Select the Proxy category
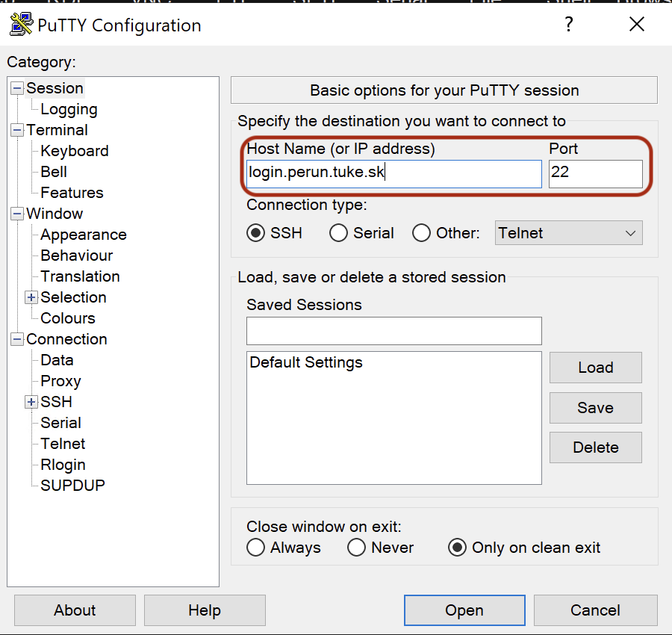 [x=60, y=380]
